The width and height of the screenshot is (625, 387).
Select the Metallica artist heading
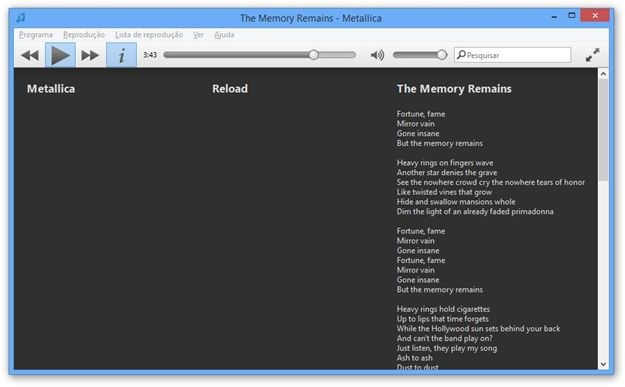(51, 88)
